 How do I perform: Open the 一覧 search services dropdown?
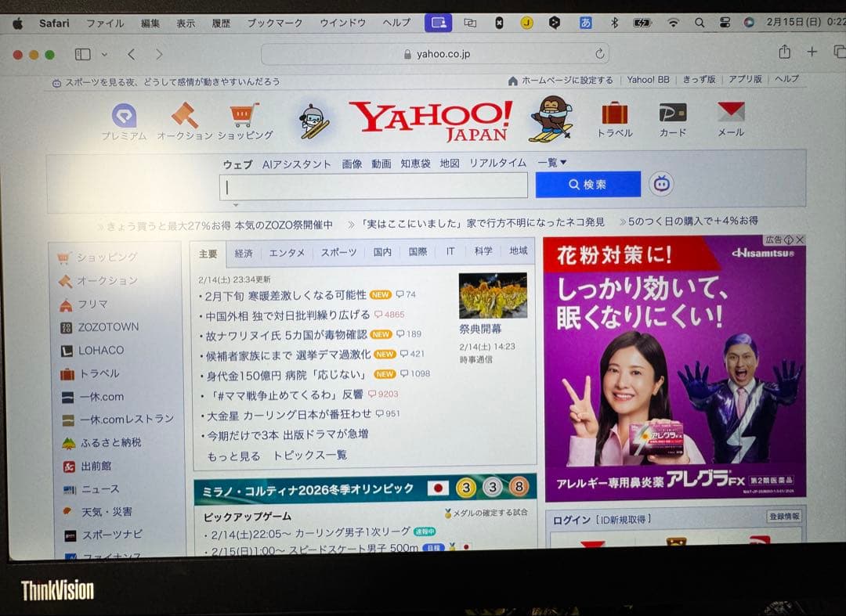point(552,164)
